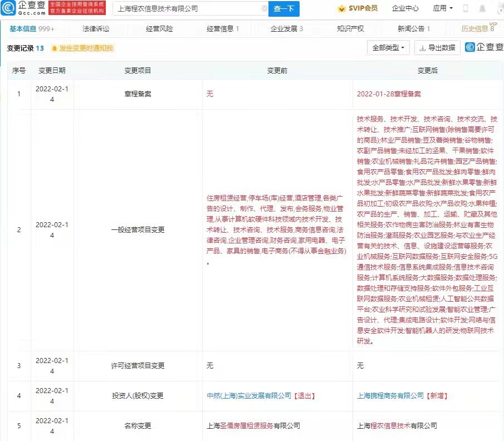Select the 名称变更 cell
Screen dimensions: 504x441
pyautogui.click(x=138, y=426)
